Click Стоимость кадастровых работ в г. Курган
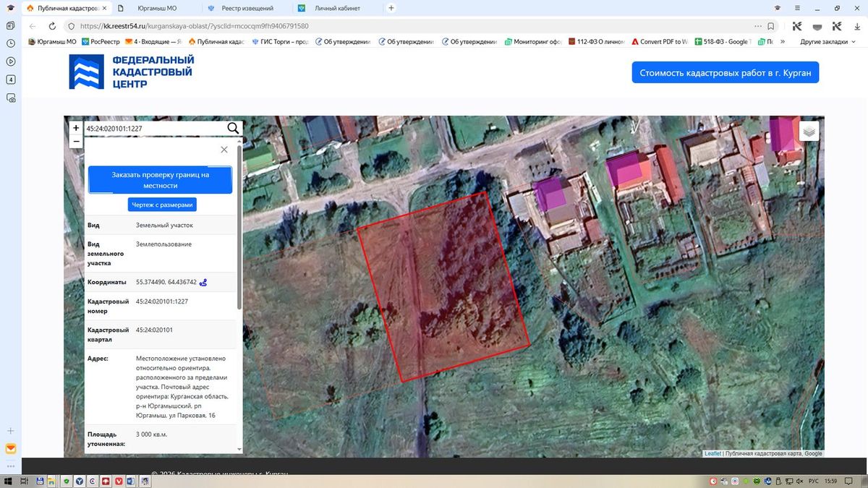Image resolution: width=868 pixels, height=488 pixels. [725, 72]
